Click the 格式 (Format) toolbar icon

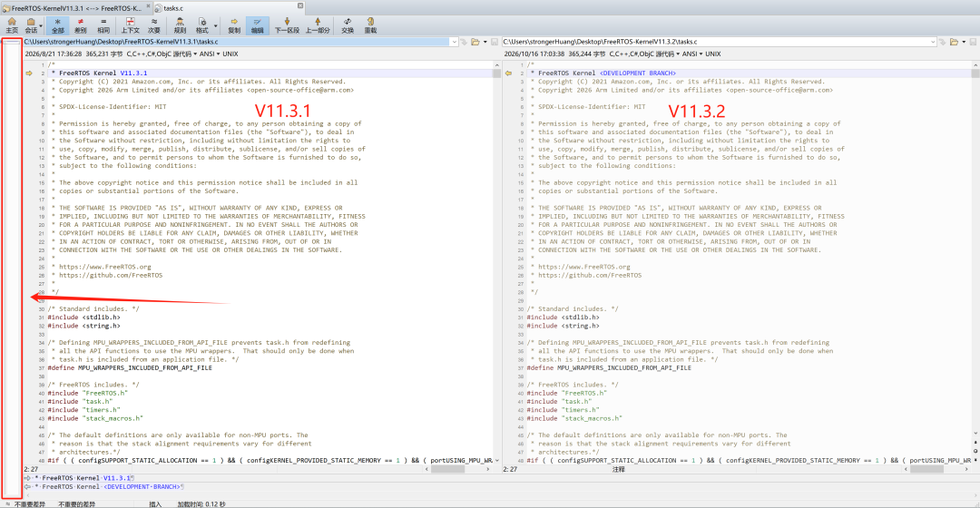pos(201,25)
